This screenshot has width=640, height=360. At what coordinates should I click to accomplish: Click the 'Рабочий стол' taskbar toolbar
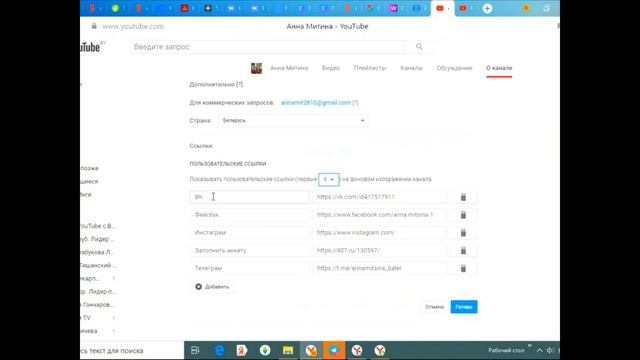[506, 350]
